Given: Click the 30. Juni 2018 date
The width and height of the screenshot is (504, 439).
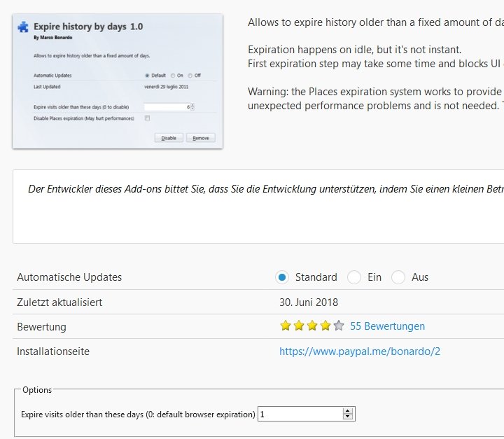Looking at the screenshot, I should [309, 302].
